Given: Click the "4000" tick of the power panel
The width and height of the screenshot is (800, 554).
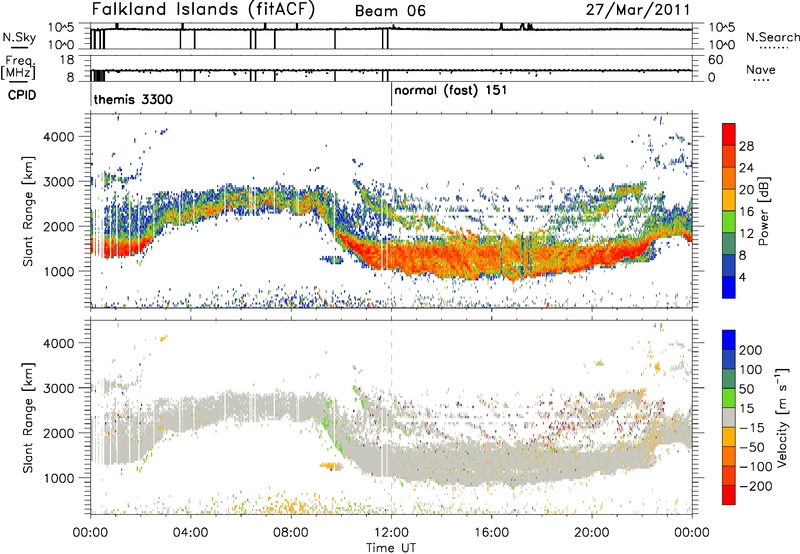Looking at the screenshot, I should (59, 137).
